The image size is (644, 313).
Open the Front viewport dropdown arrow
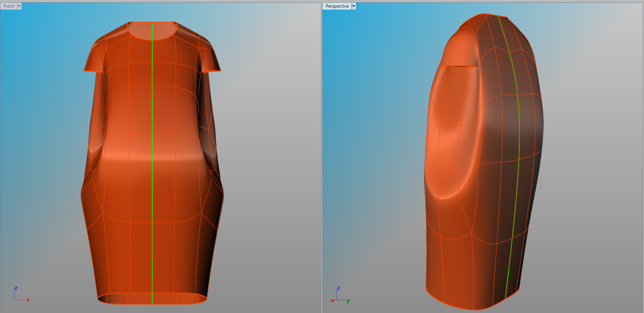[19, 6]
